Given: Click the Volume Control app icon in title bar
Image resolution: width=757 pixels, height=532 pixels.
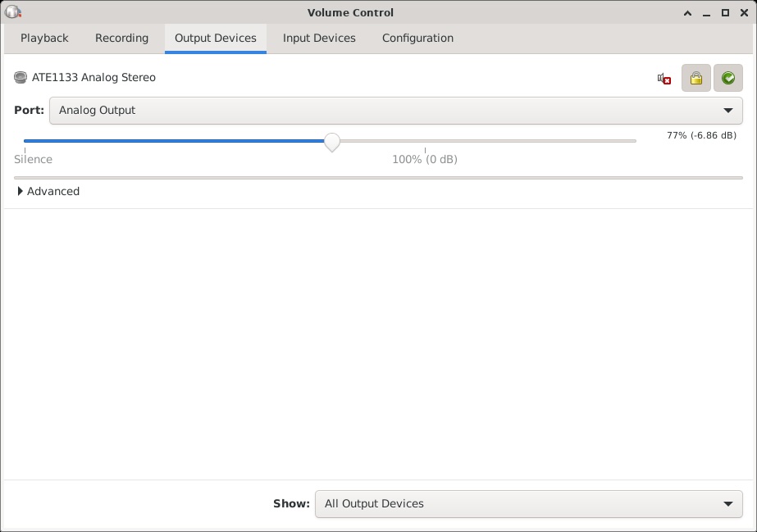Looking at the screenshot, I should pos(12,12).
